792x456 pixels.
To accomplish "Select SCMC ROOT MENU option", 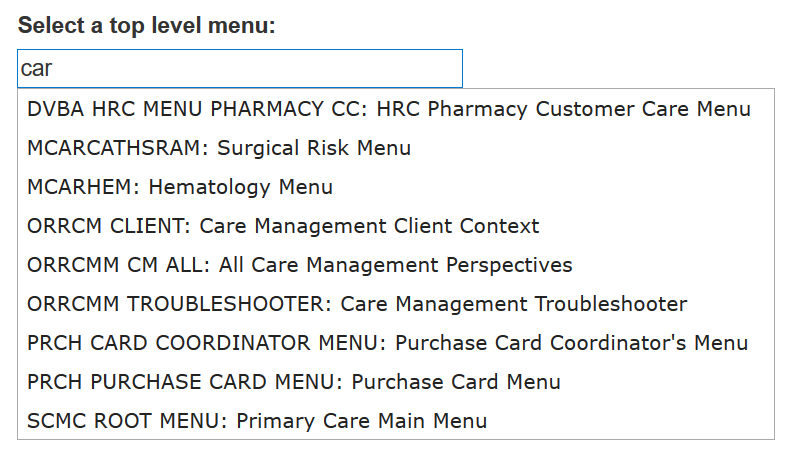I will tap(257, 421).
